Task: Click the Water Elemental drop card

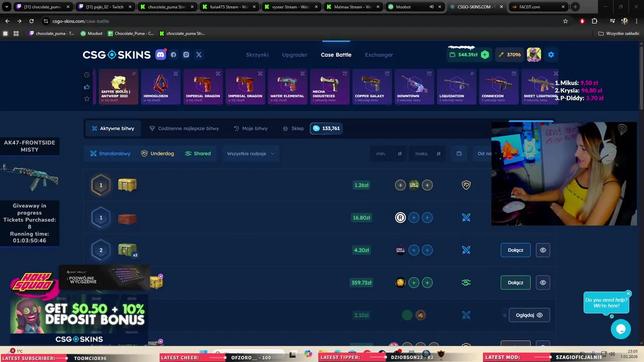Action: [x=287, y=86]
